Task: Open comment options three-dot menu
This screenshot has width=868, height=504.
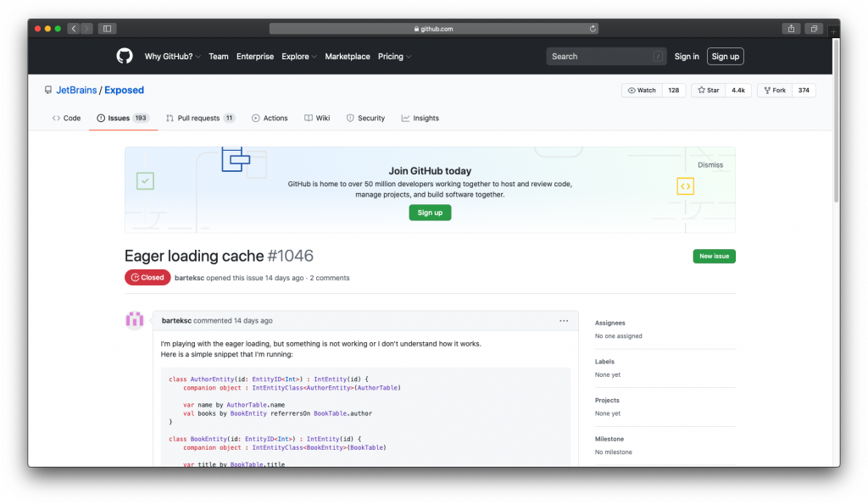Action: (x=564, y=321)
